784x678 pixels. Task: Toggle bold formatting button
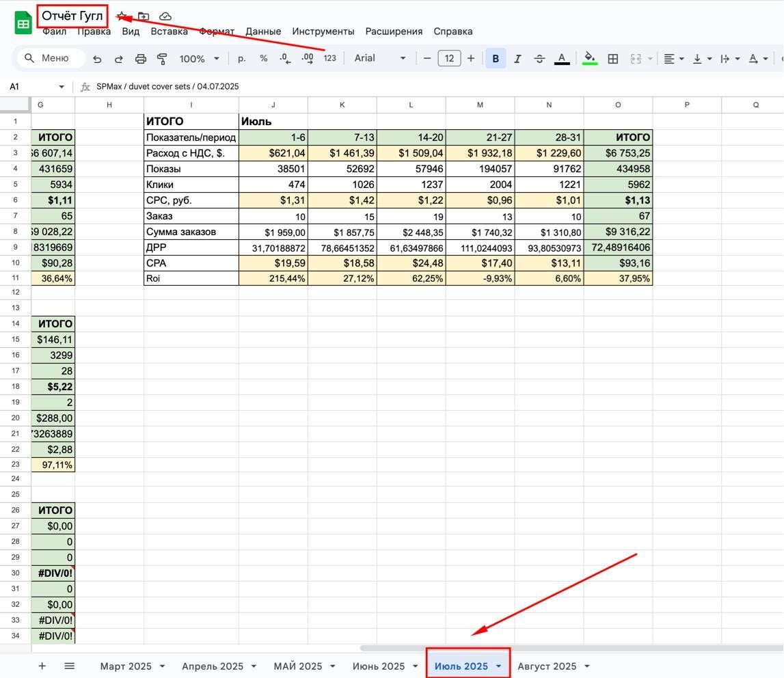point(496,59)
